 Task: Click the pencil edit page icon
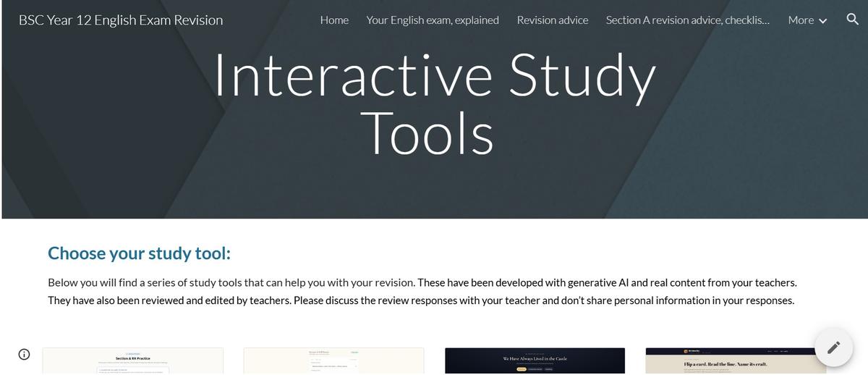pos(833,347)
